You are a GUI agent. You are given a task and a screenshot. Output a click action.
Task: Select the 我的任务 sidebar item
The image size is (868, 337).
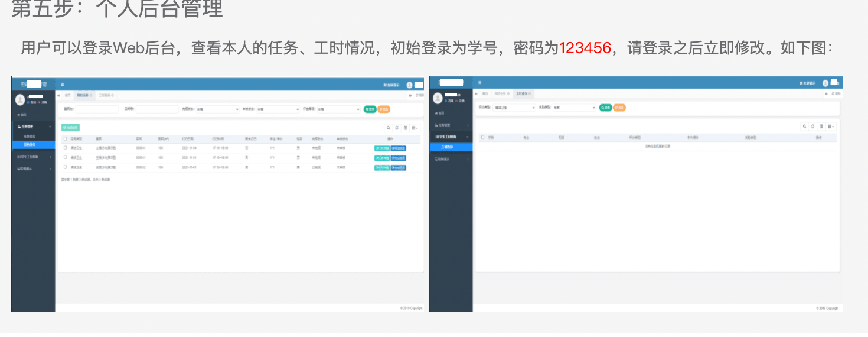(x=30, y=144)
